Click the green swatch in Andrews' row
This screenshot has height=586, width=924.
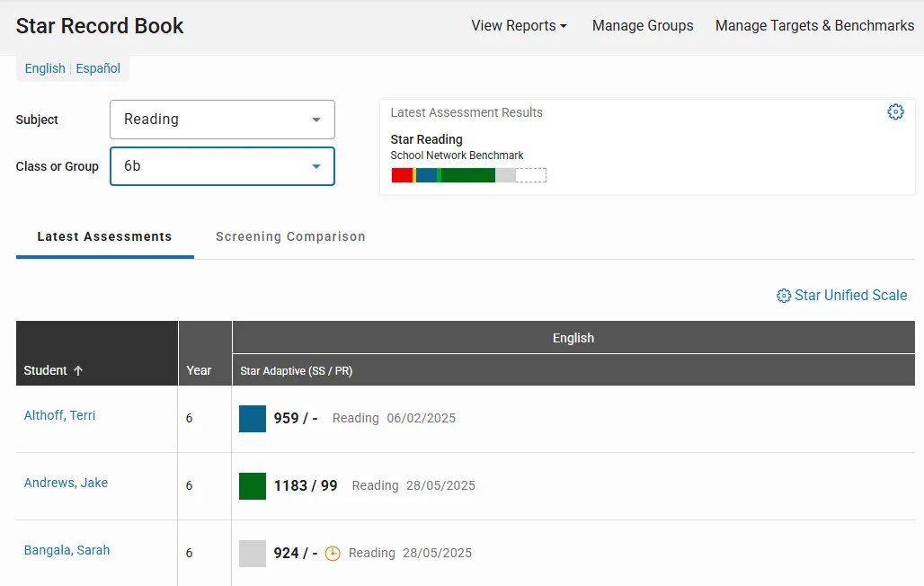pyautogui.click(x=253, y=486)
